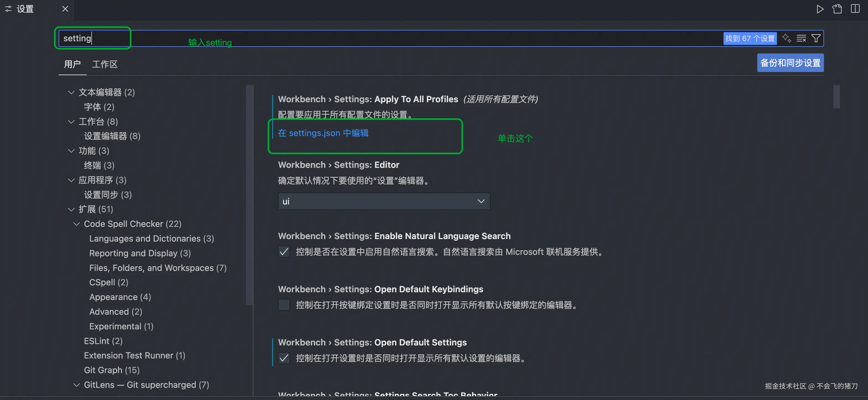Select the 用户 tab
Viewport: 868px width, 400px height.
pyautogui.click(x=73, y=64)
